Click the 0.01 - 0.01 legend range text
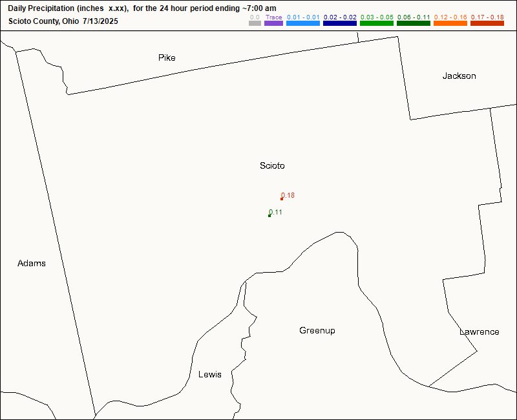The height and width of the screenshot is (420, 517). (303, 17)
